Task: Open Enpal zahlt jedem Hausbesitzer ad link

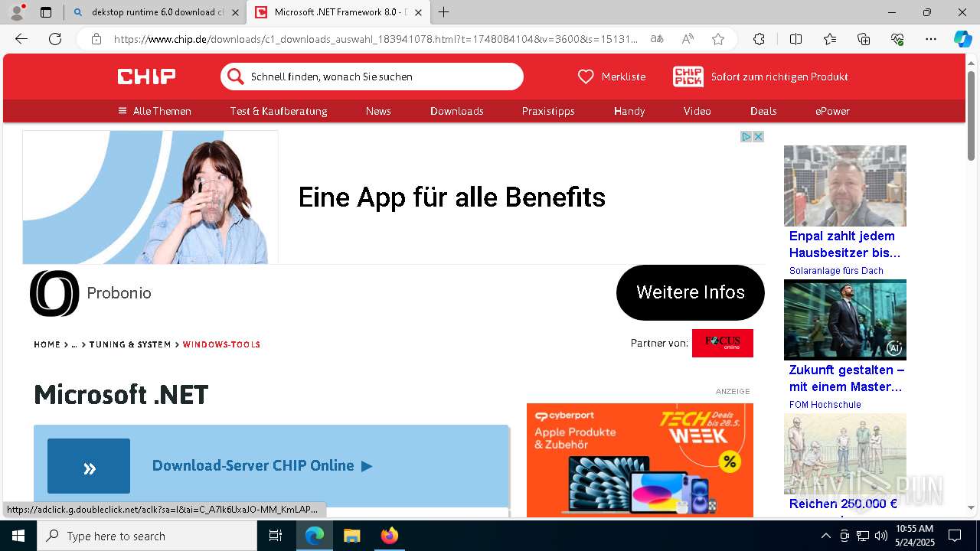Action: pyautogui.click(x=844, y=244)
